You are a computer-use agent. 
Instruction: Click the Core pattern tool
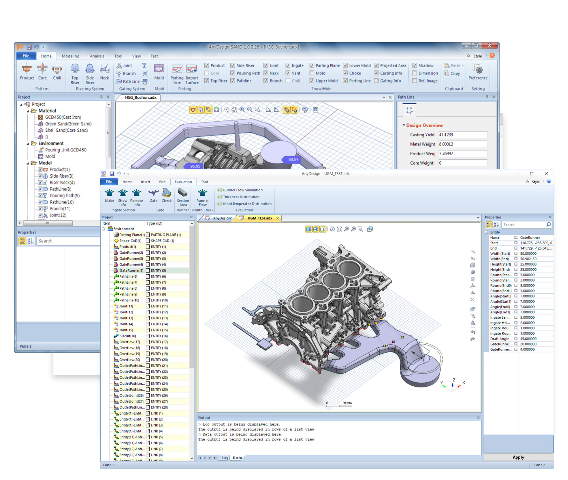(42, 71)
